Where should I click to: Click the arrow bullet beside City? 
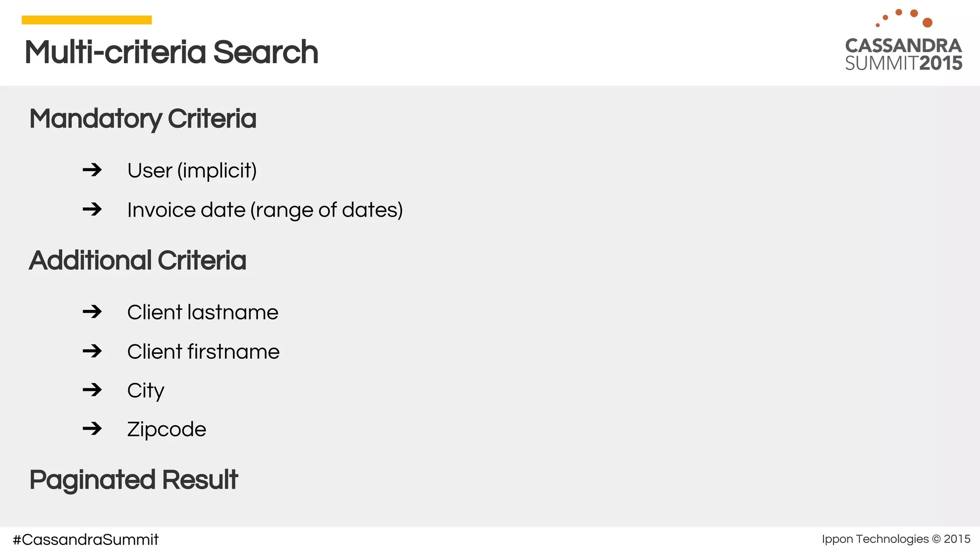pyautogui.click(x=92, y=390)
